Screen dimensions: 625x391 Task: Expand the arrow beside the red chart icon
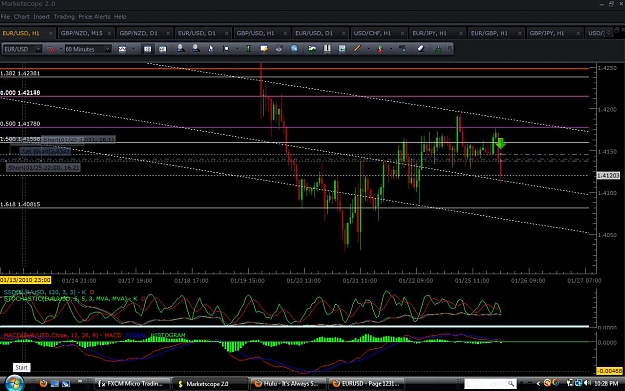pos(61,49)
